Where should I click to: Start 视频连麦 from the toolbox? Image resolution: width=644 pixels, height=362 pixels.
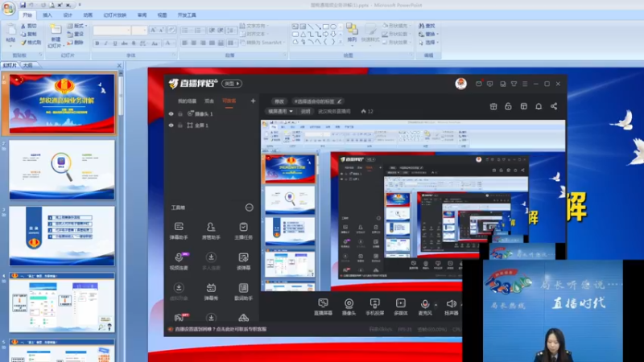point(179,261)
